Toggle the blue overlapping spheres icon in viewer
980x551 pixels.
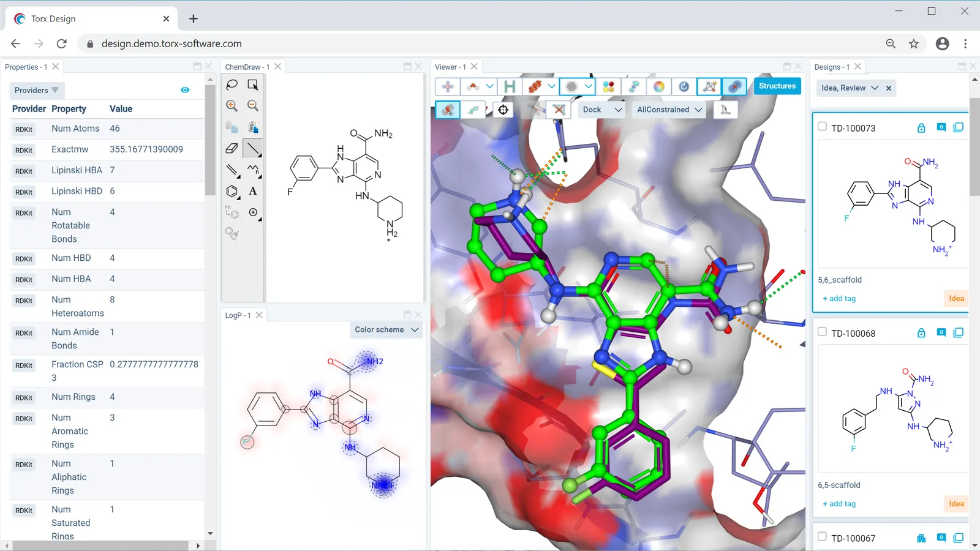tap(734, 86)
